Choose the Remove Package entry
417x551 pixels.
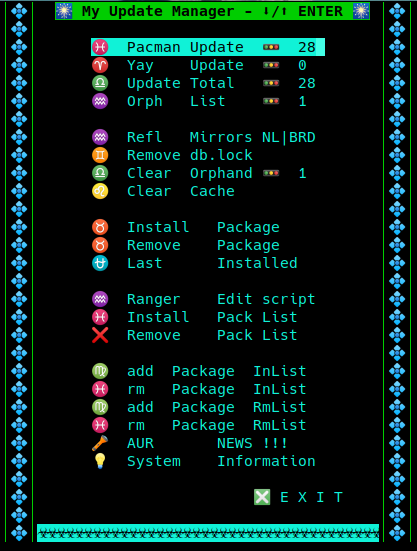(185, 245)
